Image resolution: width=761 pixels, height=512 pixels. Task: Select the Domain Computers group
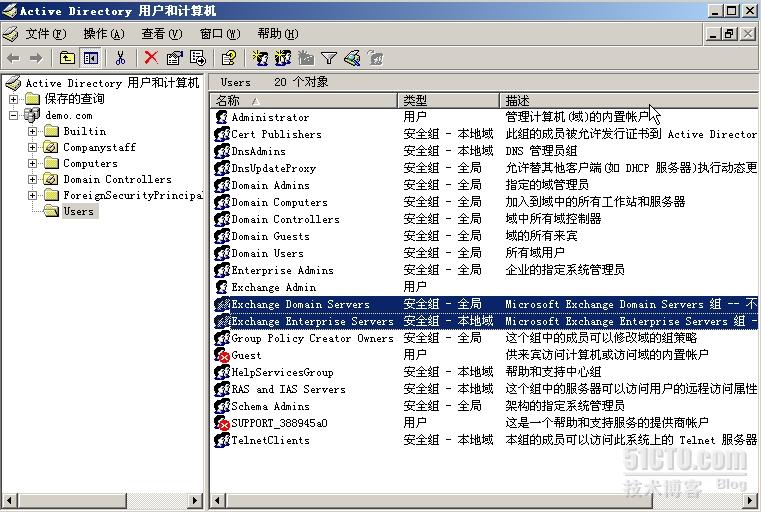(279, 202)
